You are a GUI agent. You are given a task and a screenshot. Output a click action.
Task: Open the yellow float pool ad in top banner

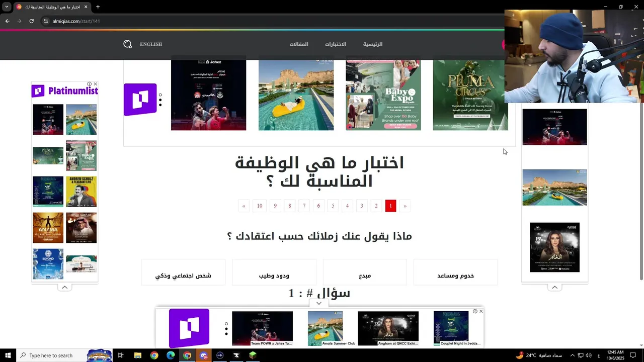point(296,95)
